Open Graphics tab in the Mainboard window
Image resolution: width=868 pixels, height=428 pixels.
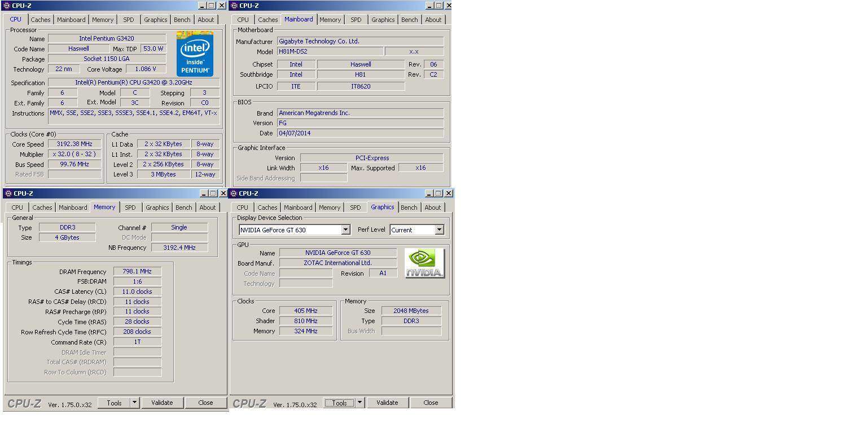[x=383, y=20]
